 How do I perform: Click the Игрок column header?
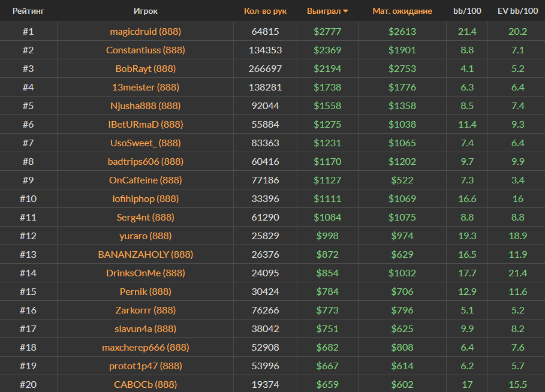(x=146, y=11)
